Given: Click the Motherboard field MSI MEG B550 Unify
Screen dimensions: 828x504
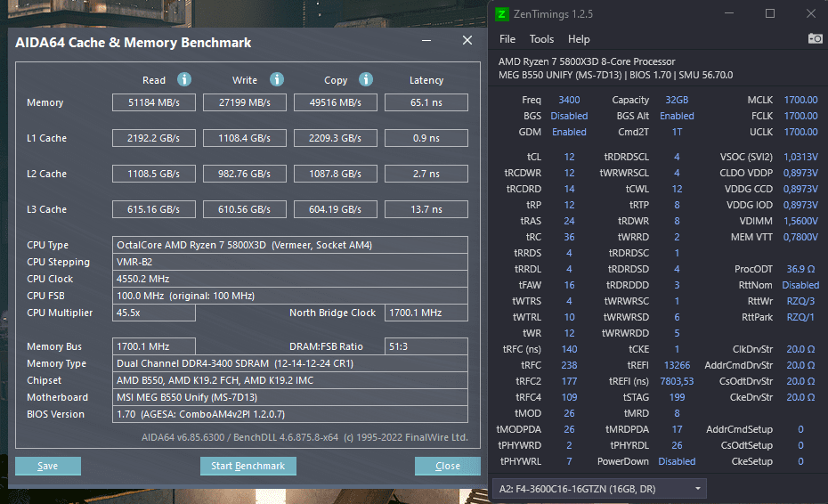Looking at the screenshot, I should click(290, 397).
